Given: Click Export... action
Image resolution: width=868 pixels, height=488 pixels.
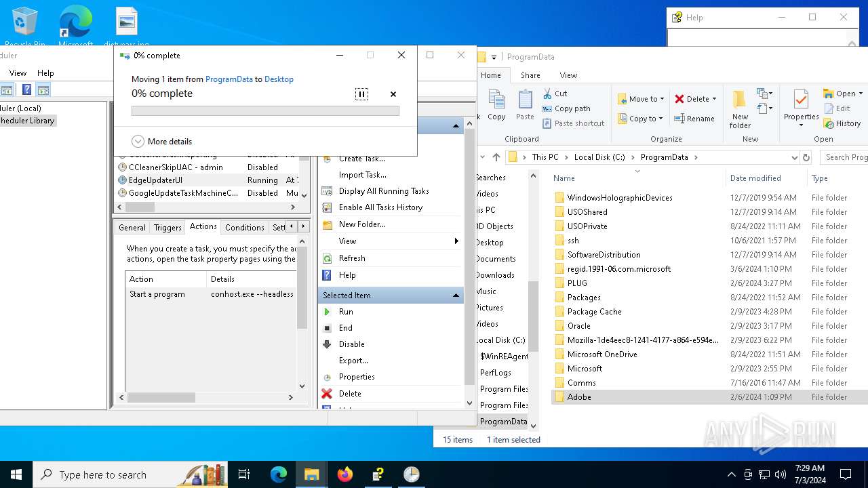Looking at the screenshot, I should (x=353, y=361).
